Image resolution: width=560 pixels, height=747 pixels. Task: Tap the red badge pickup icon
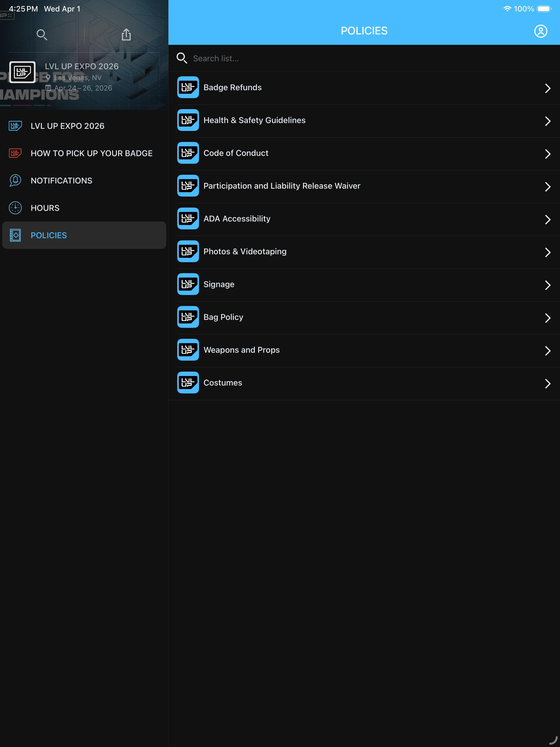pyautogui.click(x=15, y=153)
